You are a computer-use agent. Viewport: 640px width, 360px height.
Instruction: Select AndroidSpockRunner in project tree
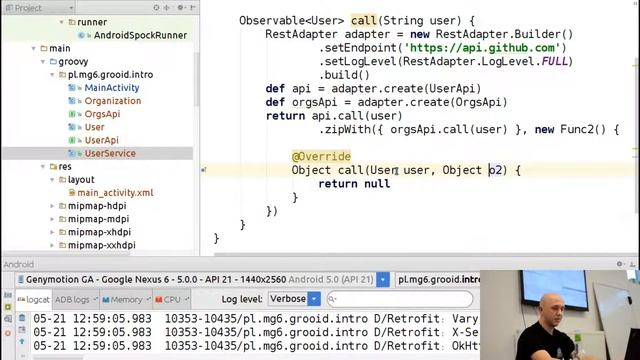[140, 35]
